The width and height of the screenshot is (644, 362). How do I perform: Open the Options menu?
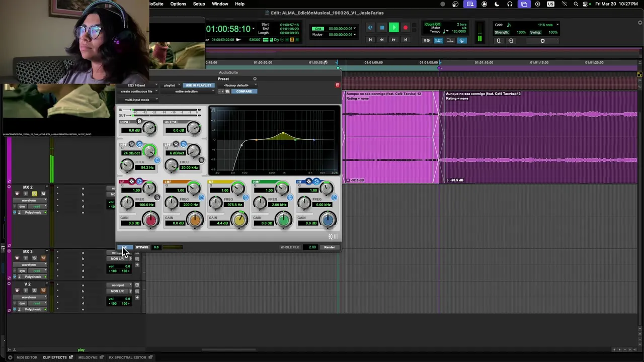point(178,4)
